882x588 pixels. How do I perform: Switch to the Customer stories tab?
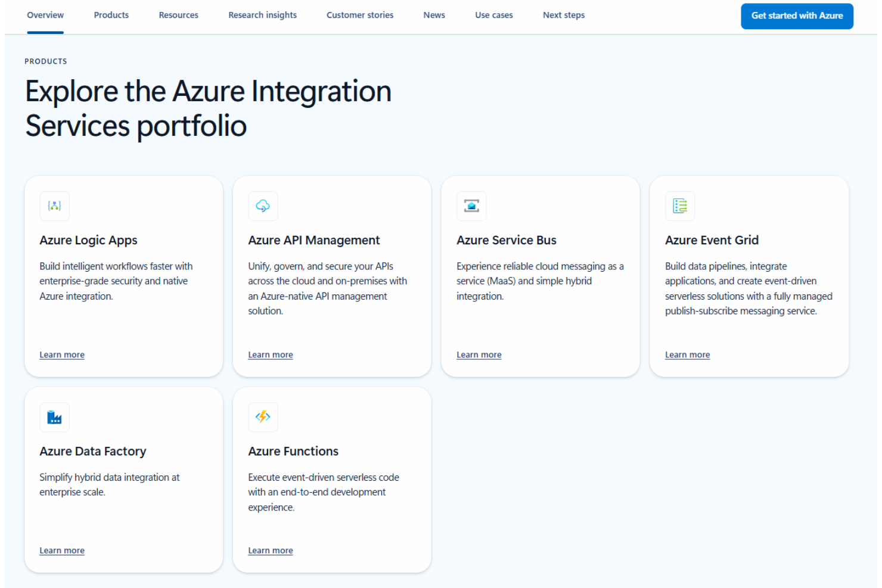(359, 15)
